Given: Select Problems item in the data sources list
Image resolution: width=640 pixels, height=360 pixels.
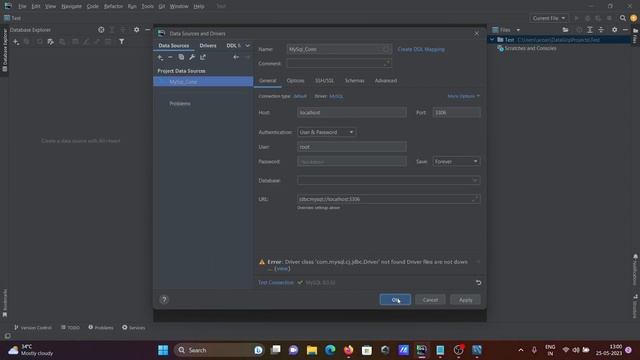Looking at the screenshot, I should (180, 104).
